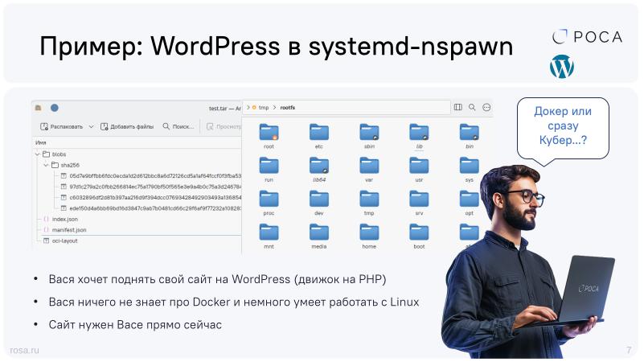The width and height of the screenshot is (644, 362).
Task: Open the opt folder
Action: [x=469, y=199]
